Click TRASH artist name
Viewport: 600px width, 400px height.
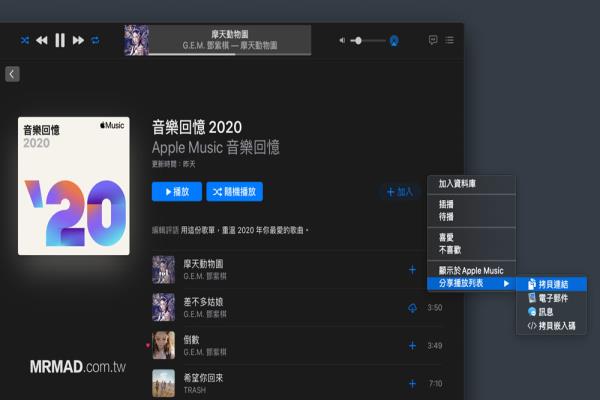tap(194, 390)
